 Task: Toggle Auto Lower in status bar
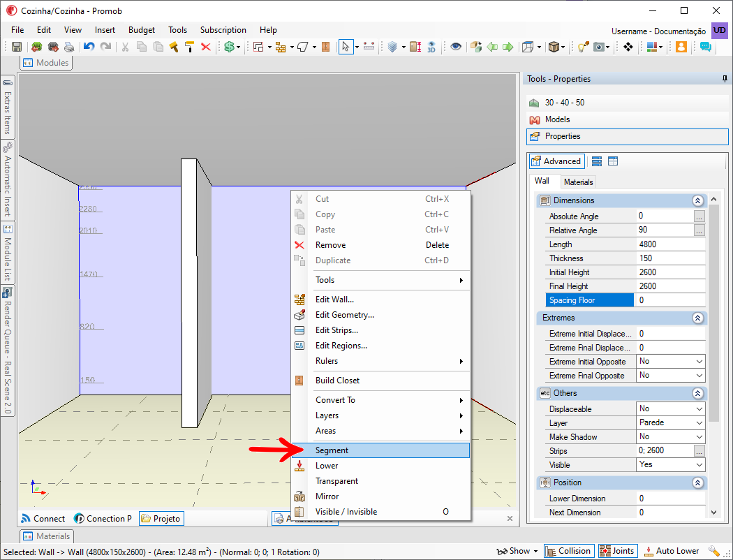(672, 551)
